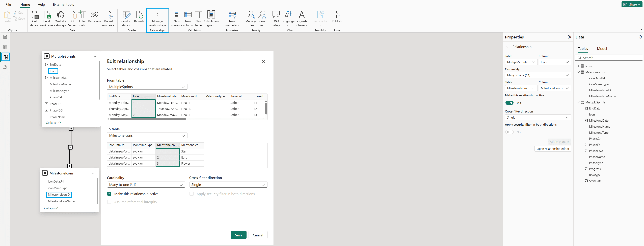
Task: Open DAX query view sidebar icon
Action: pyautogui.click(x=5, y=67)
